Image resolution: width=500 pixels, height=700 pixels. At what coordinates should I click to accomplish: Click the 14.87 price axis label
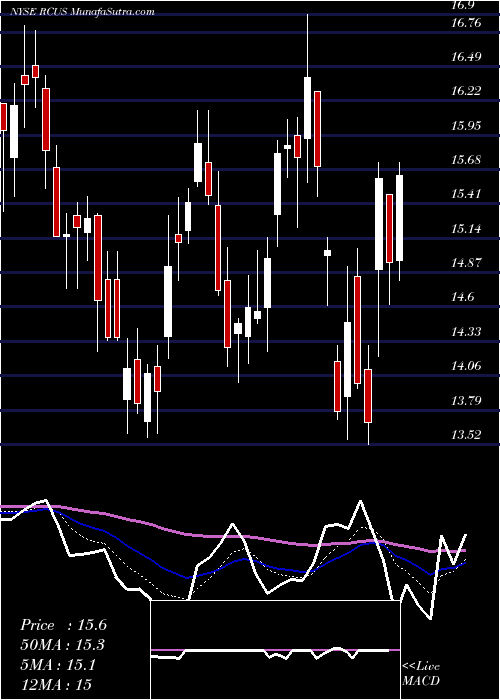[466, 263]
